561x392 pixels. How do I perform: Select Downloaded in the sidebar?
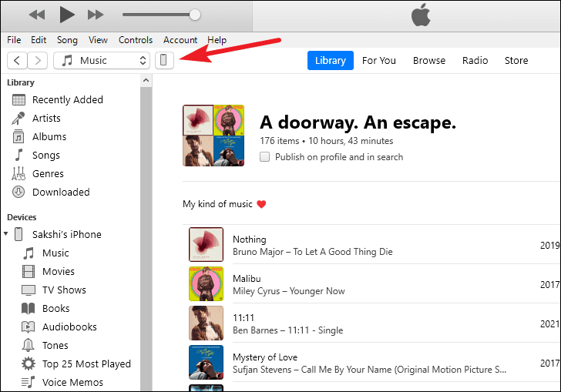tap(61, 192)
